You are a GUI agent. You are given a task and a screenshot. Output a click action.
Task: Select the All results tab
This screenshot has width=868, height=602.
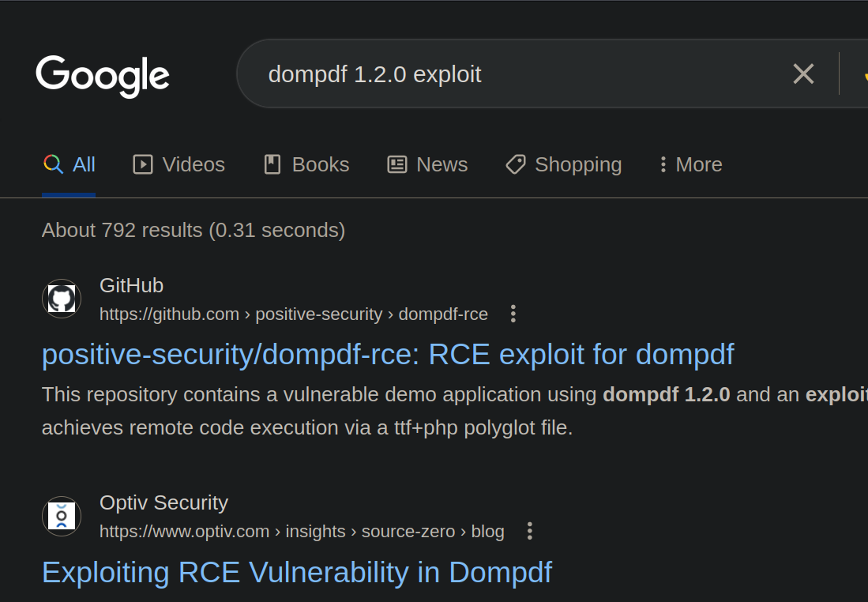tap(70, 164)
